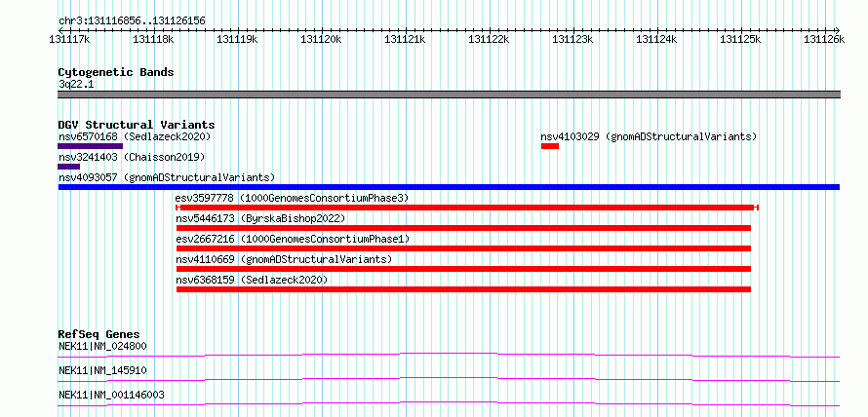Click the 131125k ruler tick label
Screen dimensions: 868x417
pyautogui.click(x=740, y=39)
